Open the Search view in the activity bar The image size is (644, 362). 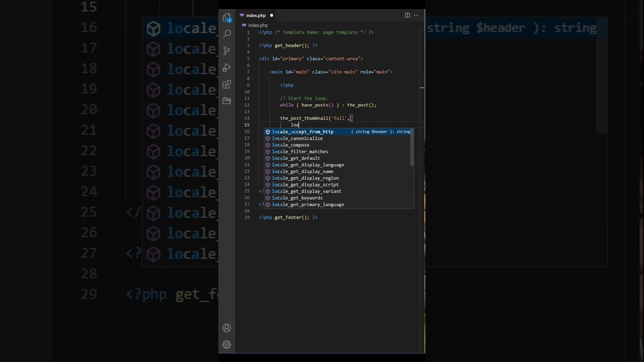[227, 34]
